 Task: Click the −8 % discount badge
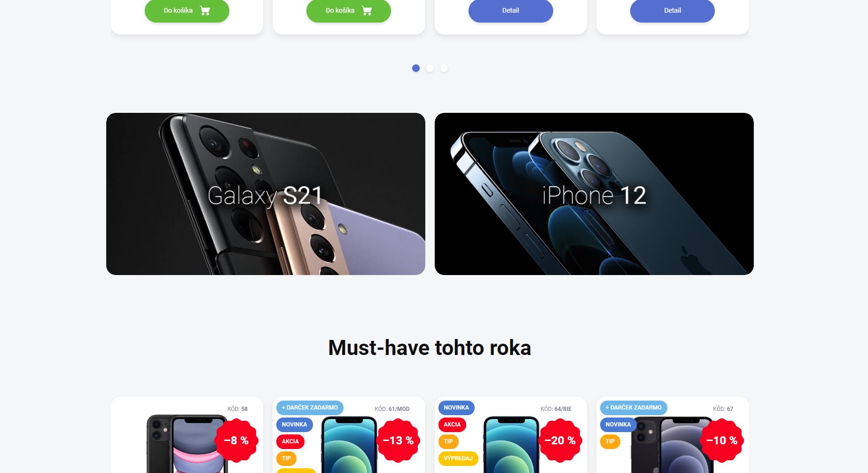(236, 441)
